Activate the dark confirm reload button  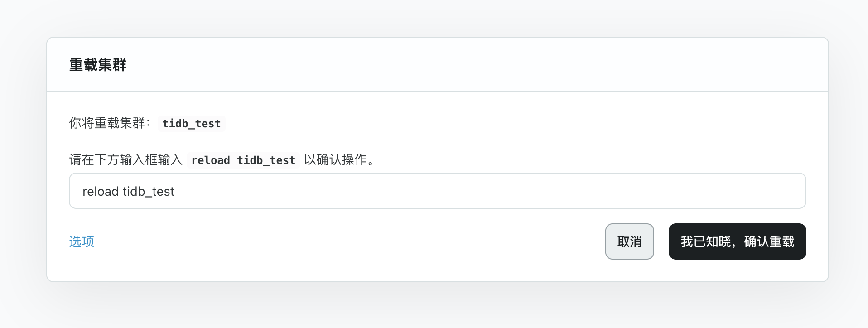[x=737, y=241]
